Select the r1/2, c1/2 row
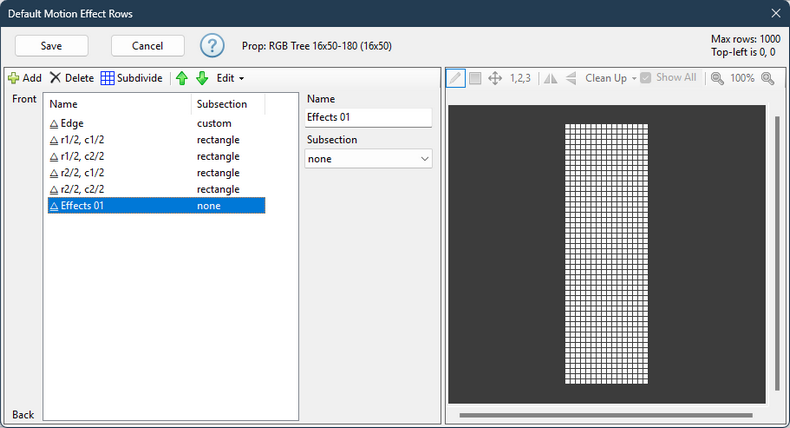This screenshot has width=790, height=428. pos(156,140)
